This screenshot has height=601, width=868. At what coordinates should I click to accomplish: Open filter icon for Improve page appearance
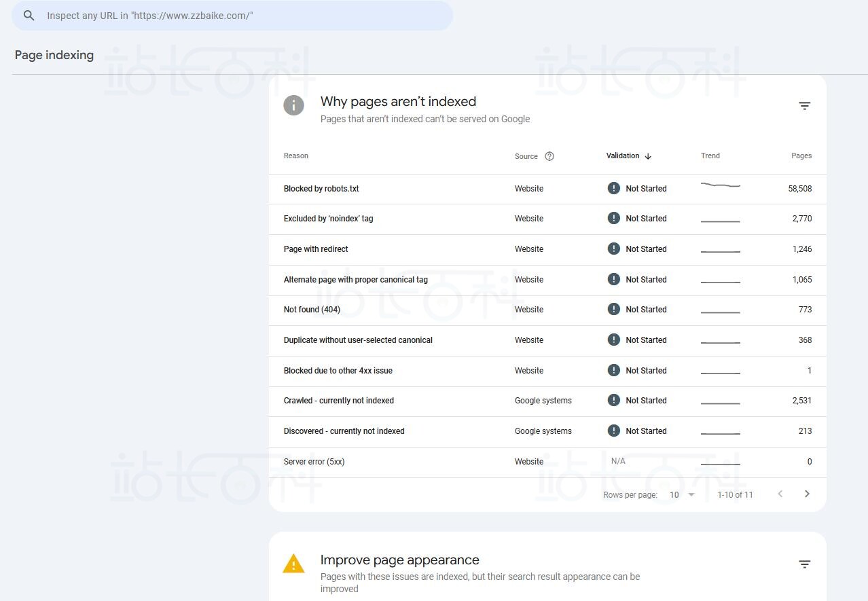(x=804, y=564)
